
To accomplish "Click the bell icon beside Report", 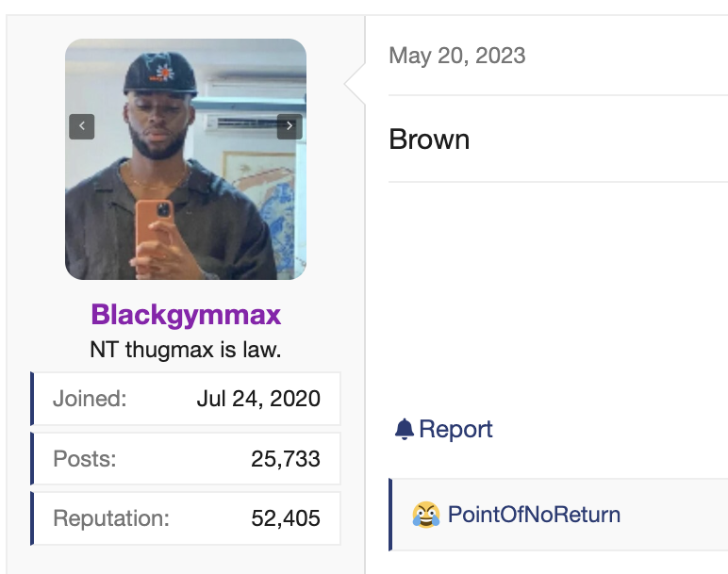I will point(405,429).
